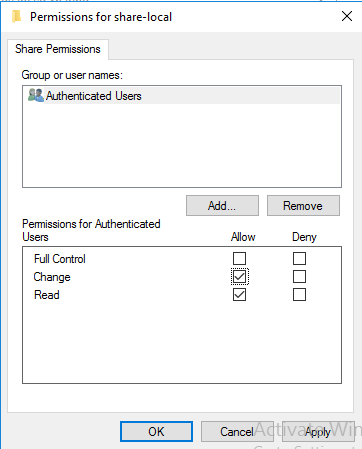Click the Full Control permission label
The image size is (362, 449).
60,259
